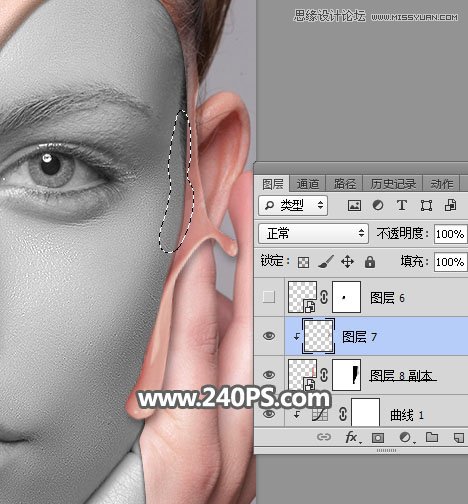
Task: Switch to the 图层 (Layers) tab
Action: [272, 184]
